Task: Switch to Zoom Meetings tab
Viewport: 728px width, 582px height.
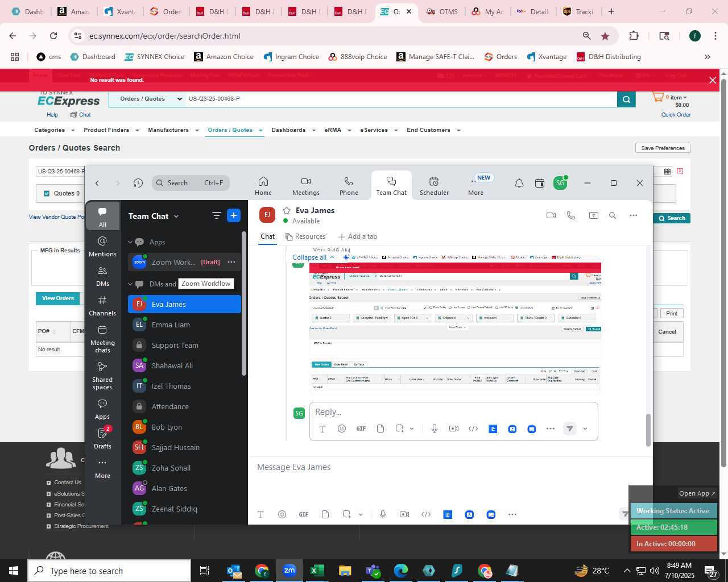Action: pyautogui.click(x=306, y=186)
